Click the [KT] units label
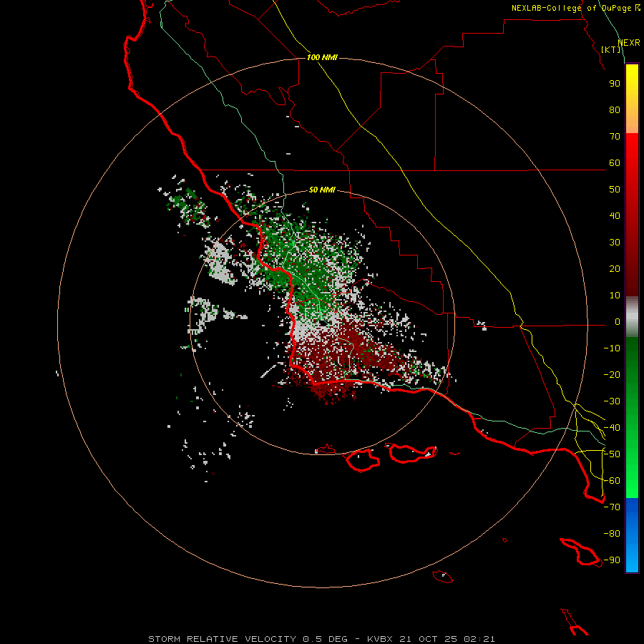644x644 pixels. 611,49
